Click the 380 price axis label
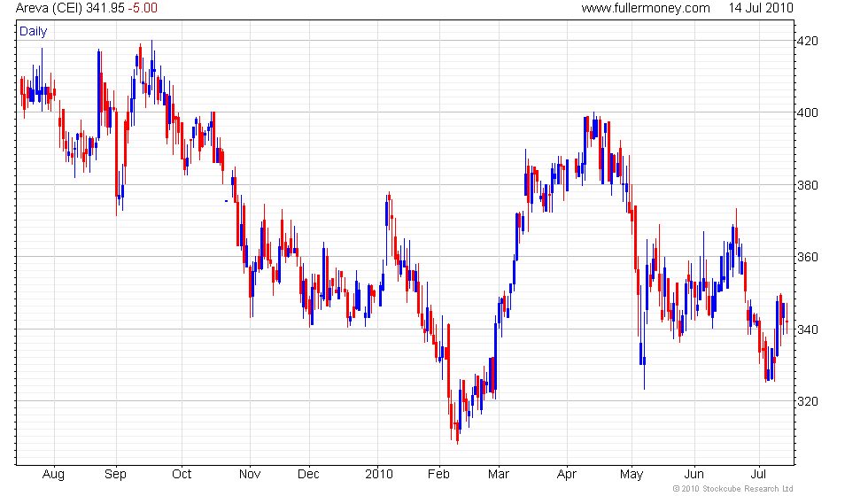This screenshot has width=868, height=496. (x=807, y=185)
